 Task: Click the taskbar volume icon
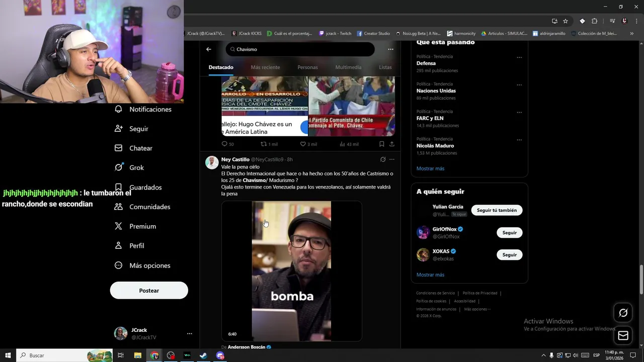coord(576,355)
